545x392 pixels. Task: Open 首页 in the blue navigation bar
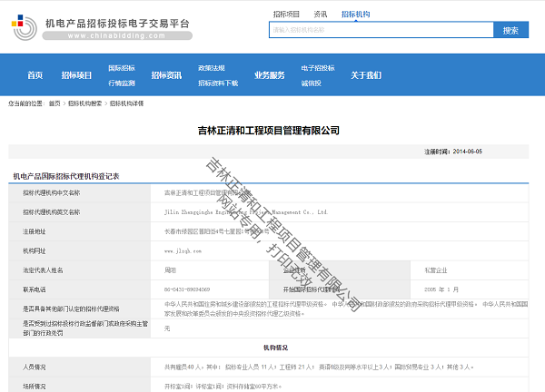(35, 75)
